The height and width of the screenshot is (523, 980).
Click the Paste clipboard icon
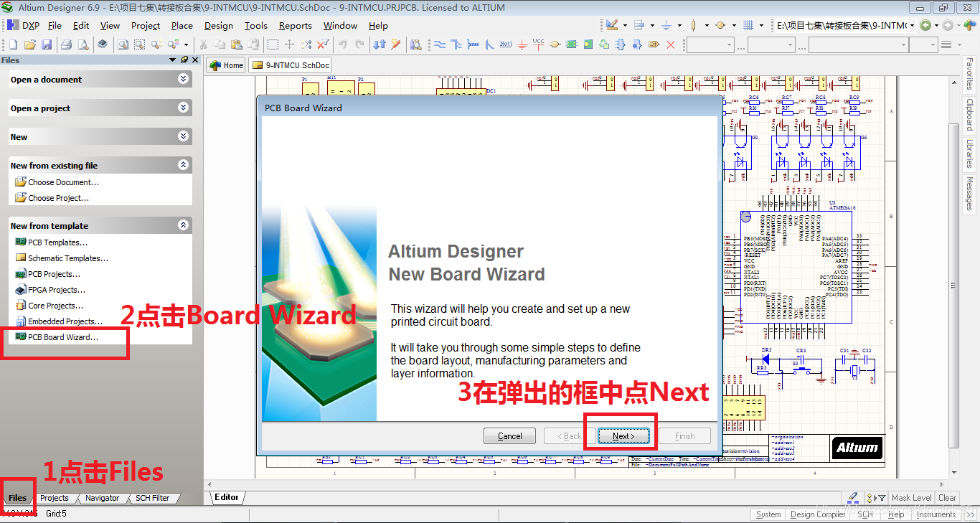click(x=236, y=44)
